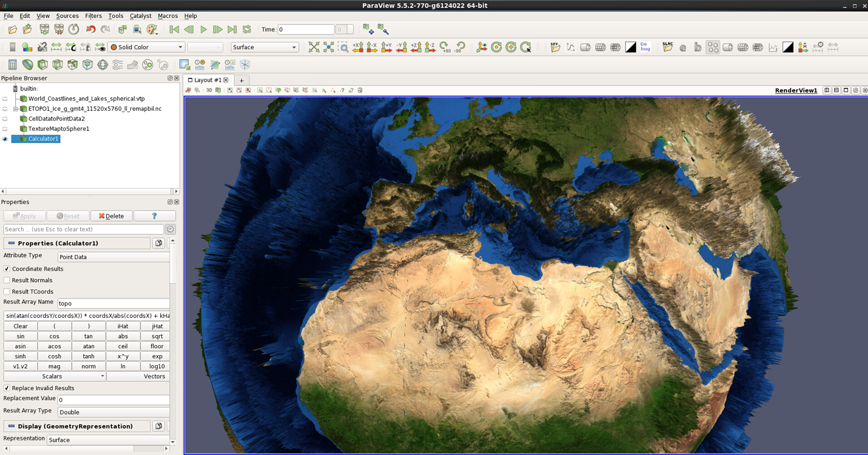
Task: Rotate view 90 degrees clockwise
Action: point(445,47)
